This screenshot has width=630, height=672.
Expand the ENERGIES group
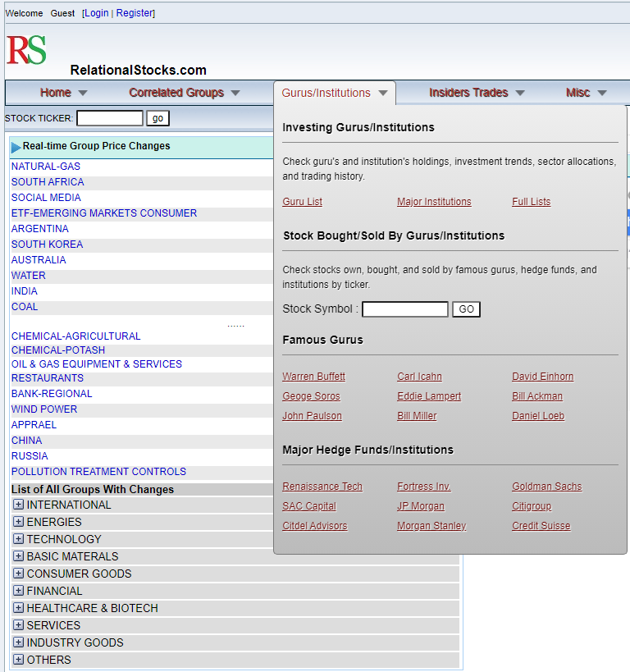[x=18, y=522]
